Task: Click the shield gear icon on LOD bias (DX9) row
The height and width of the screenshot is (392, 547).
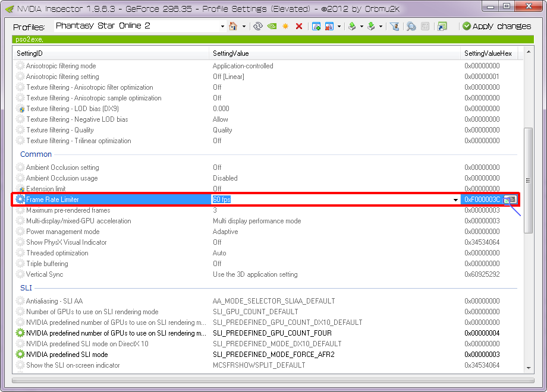Action: point(21,109)
